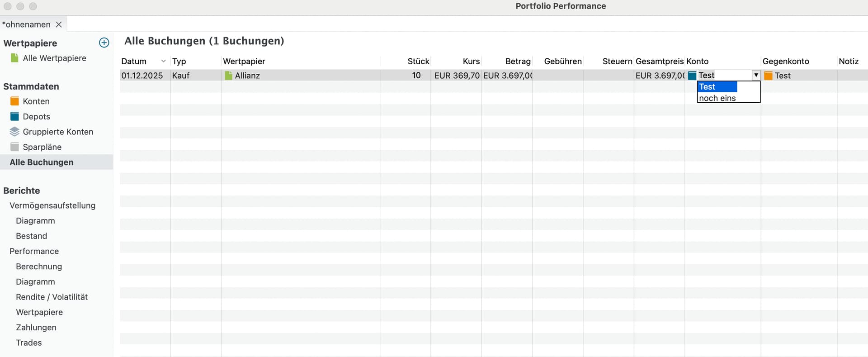The image size is (868, 357).
Task: Sort by the Datum column header
Action: point(134,61)
